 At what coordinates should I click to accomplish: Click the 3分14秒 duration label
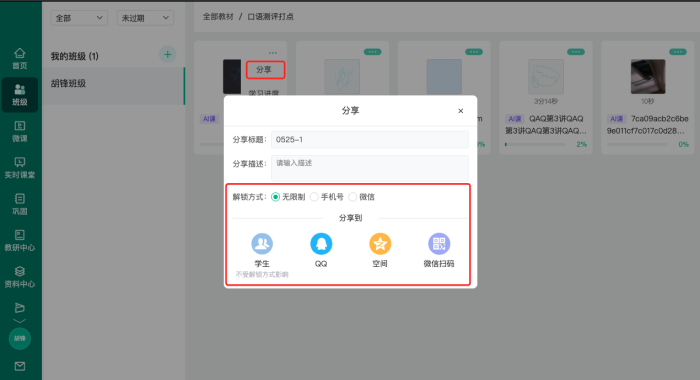[546, 101]
